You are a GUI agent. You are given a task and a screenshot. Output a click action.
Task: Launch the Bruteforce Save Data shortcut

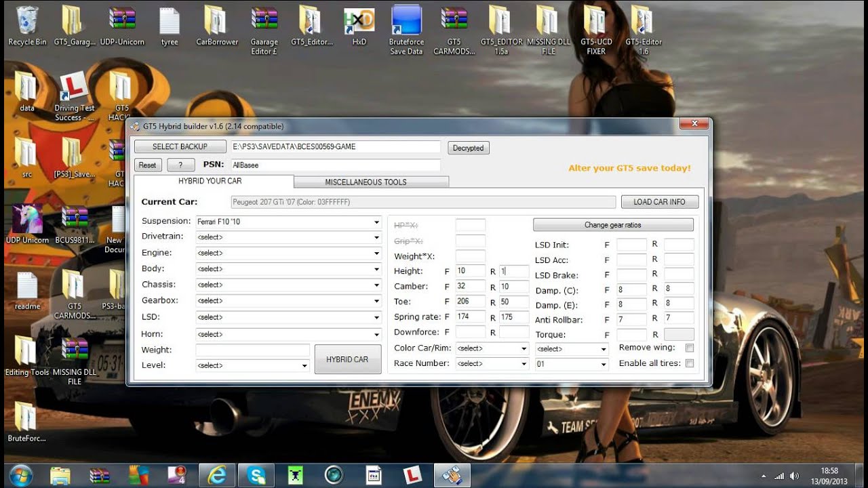406,30
